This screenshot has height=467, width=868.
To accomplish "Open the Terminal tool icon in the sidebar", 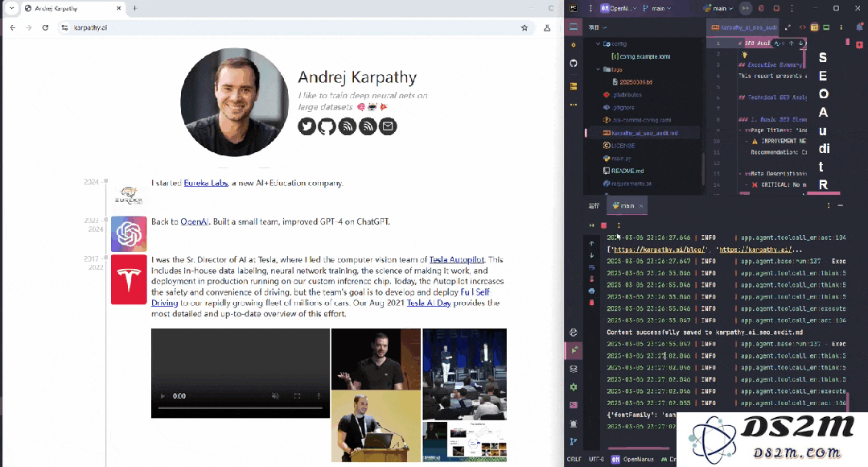I will (x=574, y=405).
